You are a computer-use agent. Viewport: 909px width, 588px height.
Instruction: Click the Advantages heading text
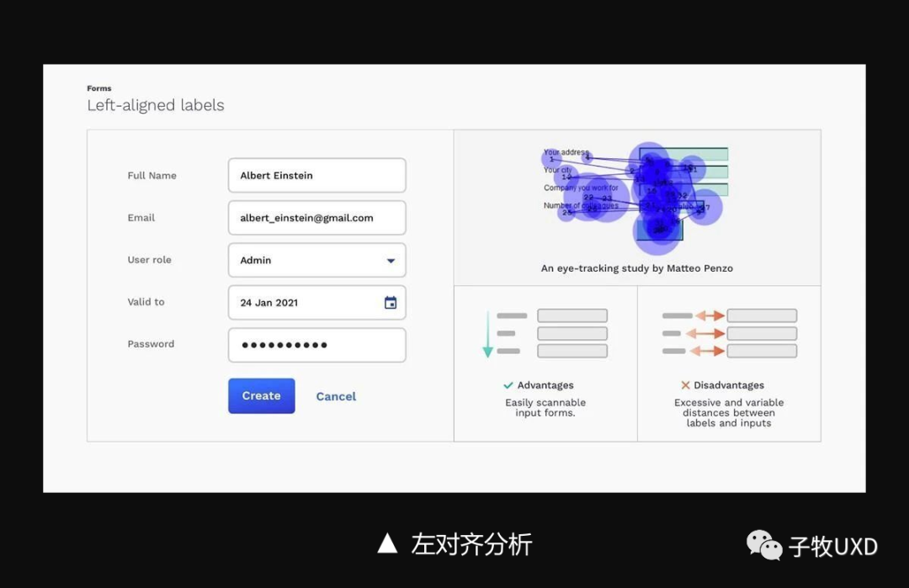pyautogui.click(x=545, y=385)
